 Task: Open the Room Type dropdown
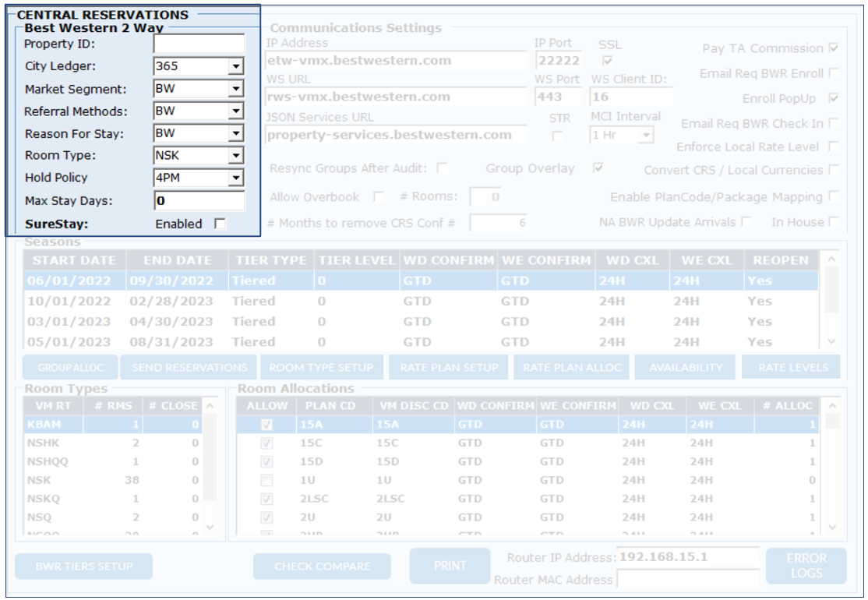point(236,156)
